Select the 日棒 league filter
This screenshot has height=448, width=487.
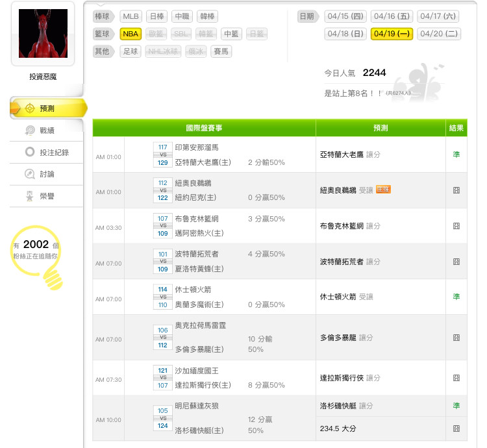157,16
